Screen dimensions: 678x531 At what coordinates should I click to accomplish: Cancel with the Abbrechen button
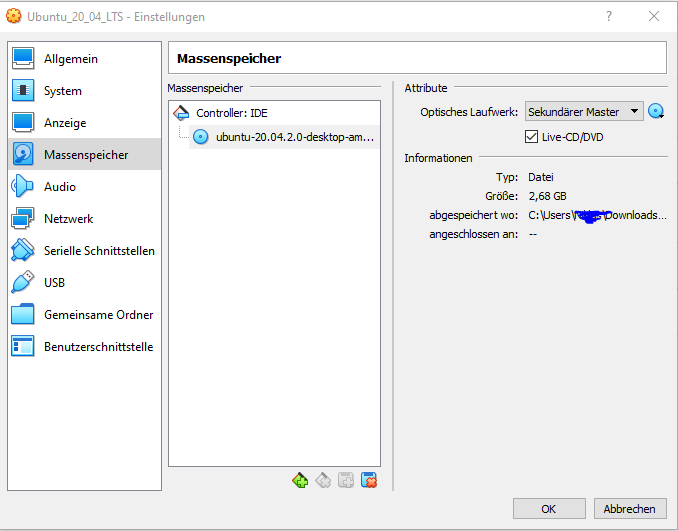[630, 509]
